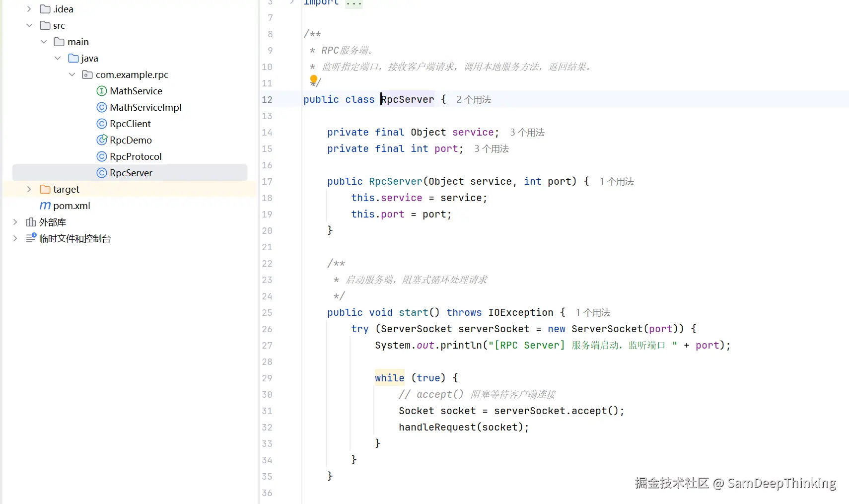Open RpcDemo in the project tree
Screen dimensions: 849x504
tap(131, 140)
